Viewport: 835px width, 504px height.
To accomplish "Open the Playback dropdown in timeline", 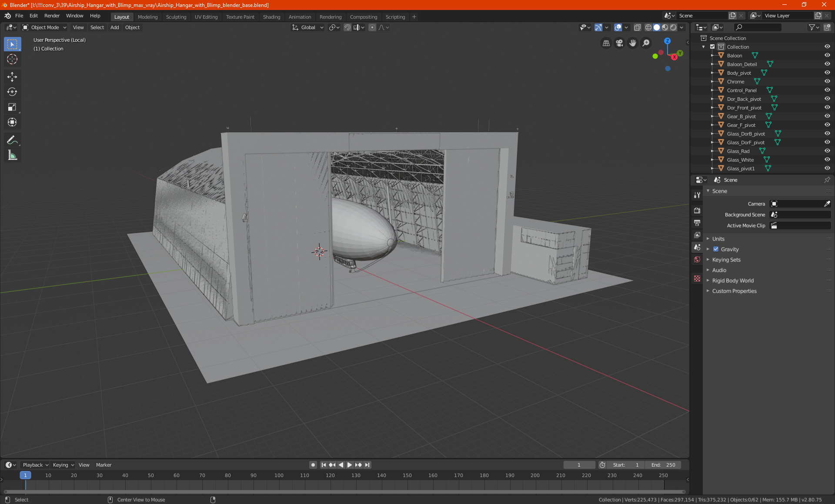I will (35, 465).
